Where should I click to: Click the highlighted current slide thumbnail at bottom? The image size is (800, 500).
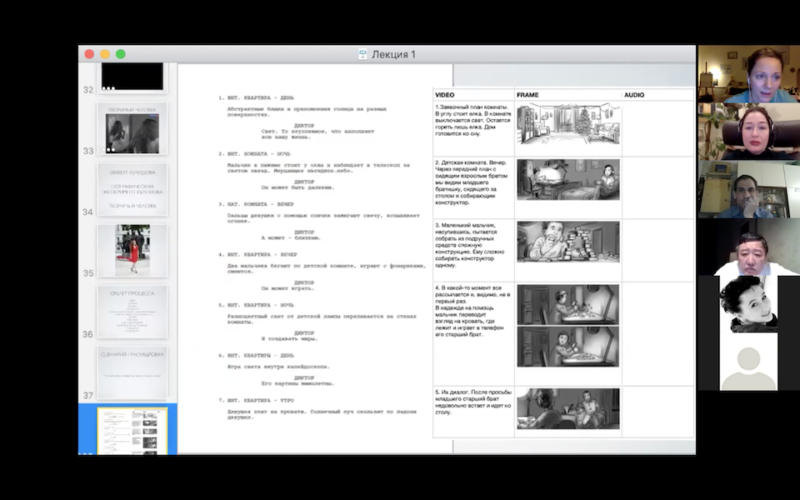(x=132, y=430)
